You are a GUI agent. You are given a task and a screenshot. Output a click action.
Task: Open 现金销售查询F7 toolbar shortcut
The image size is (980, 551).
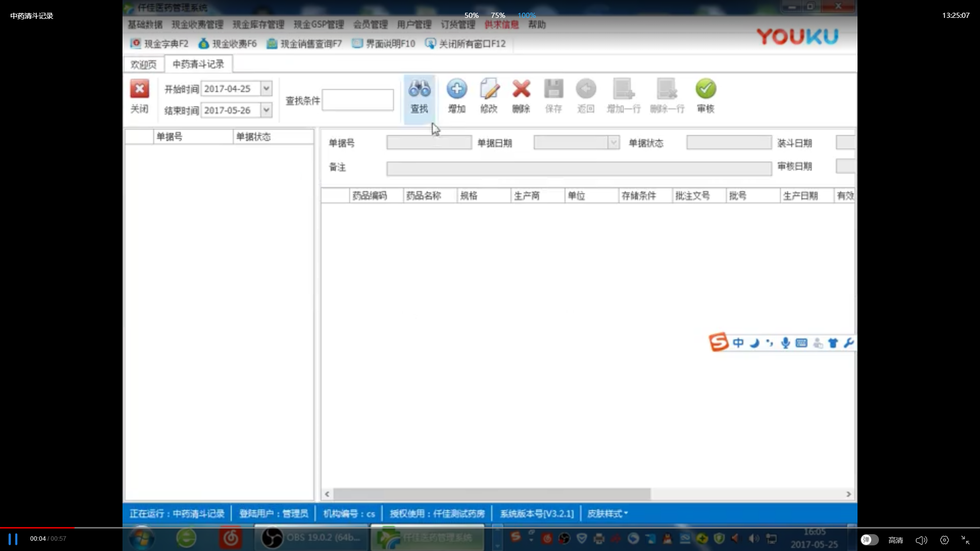[304, 44]
